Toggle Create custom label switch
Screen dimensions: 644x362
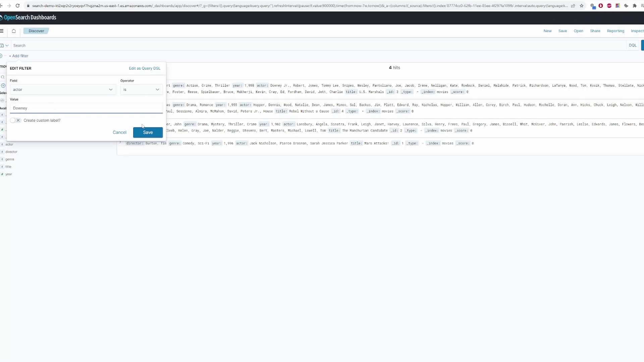[x=15, y=120]
